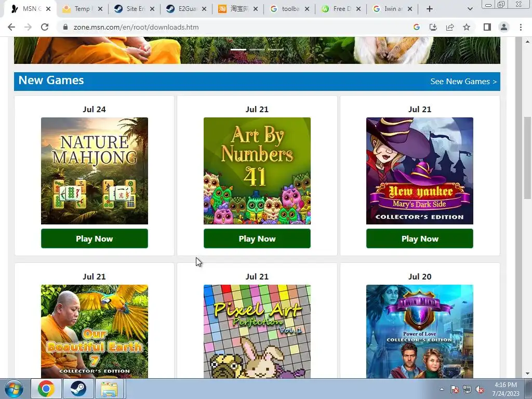Viewport: 532px width, 399px height.
Task: Click the Jul 20 date label
Action: click(420, 276)
